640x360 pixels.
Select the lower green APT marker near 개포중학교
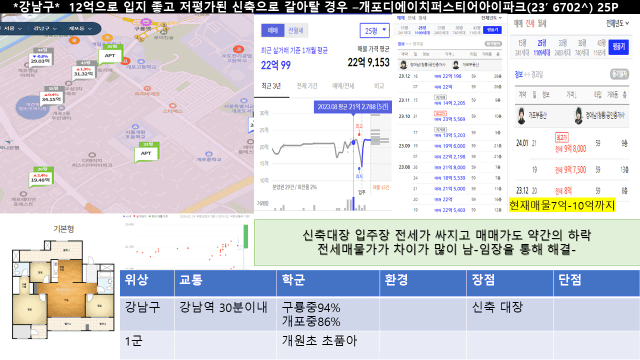coord(146,152)
